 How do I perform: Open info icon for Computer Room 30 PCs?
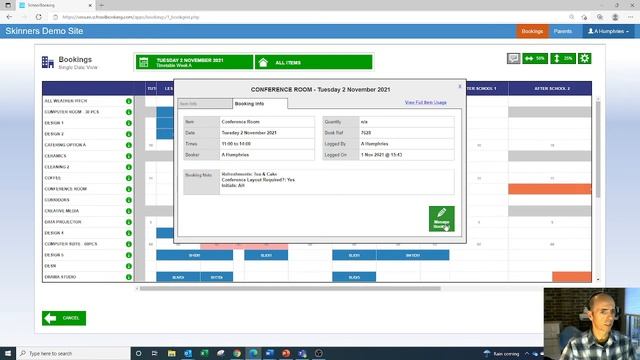129,112
